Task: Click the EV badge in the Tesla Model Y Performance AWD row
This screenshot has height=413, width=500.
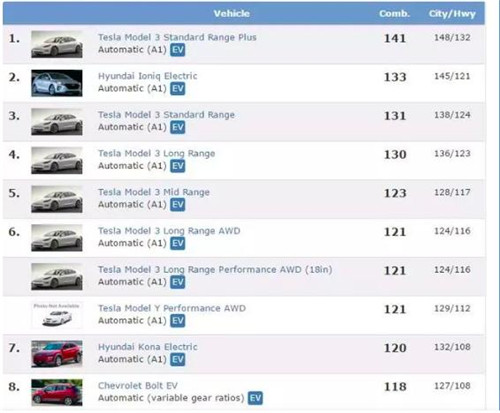Action: [177, 321]
